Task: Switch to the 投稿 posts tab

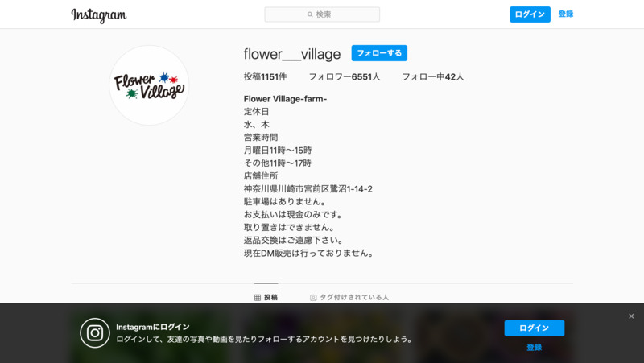Action: click(266, 297)
